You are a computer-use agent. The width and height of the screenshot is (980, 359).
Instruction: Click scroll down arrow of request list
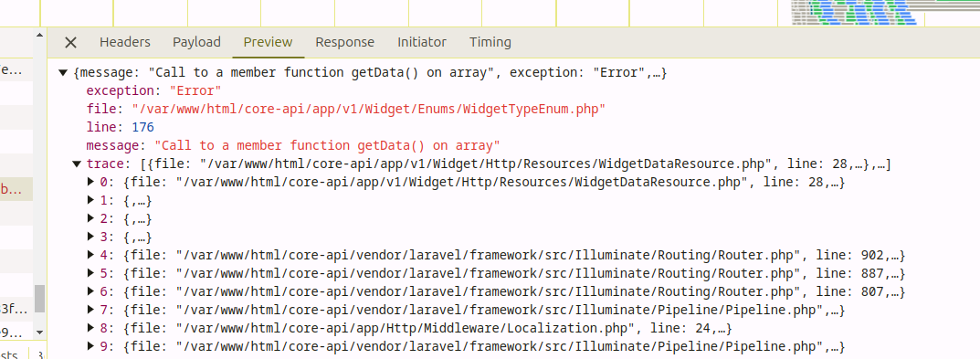40,333
